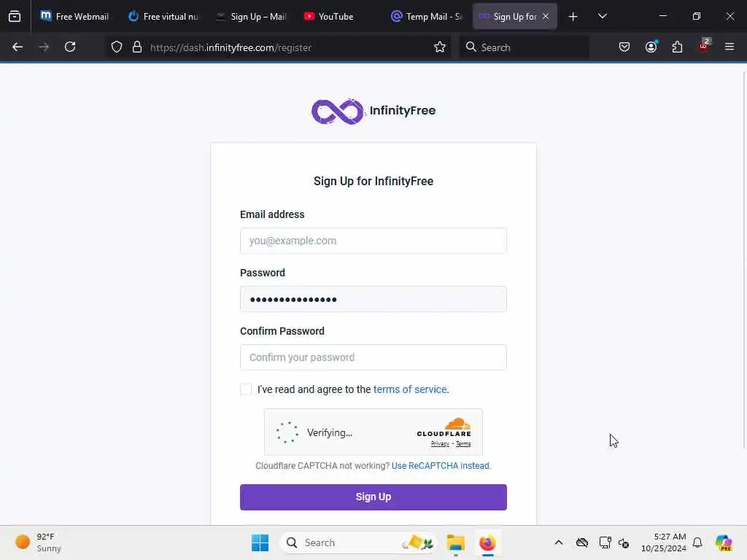
Task: Open Firefox View in the tab bar
Action: coord(15,16)
